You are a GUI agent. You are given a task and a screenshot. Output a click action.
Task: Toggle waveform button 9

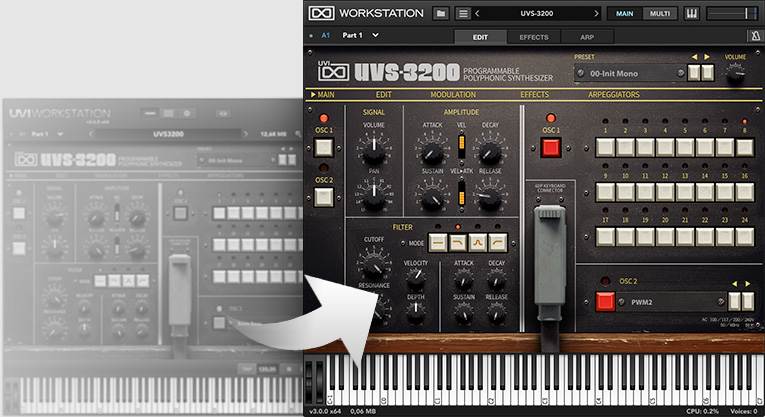pyautogui.click(x=605, y=192)
